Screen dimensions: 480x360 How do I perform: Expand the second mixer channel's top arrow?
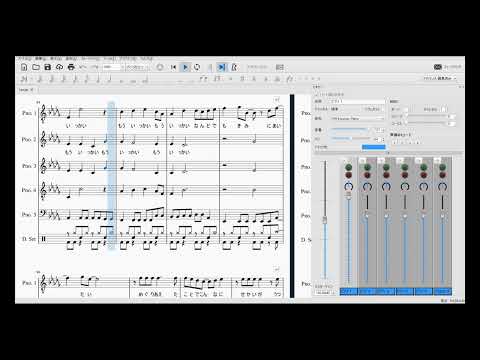click(x=363, y=160)
